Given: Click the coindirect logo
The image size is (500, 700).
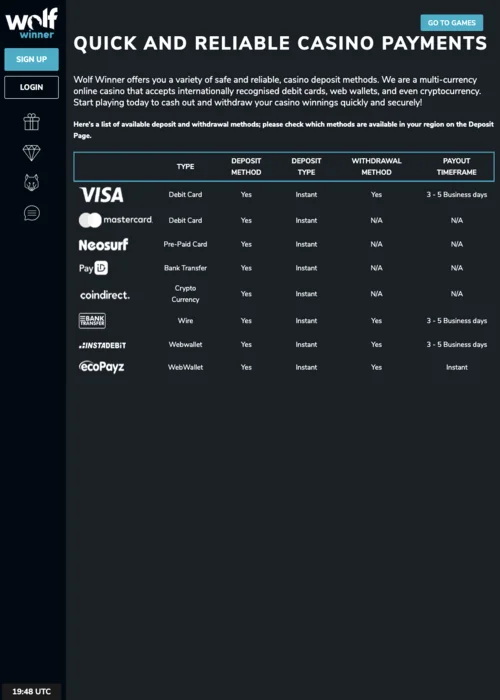Looking at the screenshot, I should 105,295.
